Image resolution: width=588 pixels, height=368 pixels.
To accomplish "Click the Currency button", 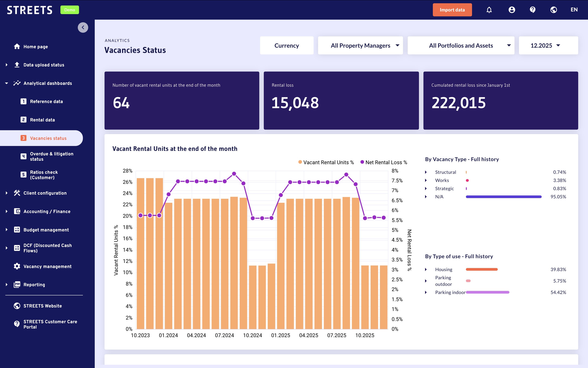I will pos(287,46).
